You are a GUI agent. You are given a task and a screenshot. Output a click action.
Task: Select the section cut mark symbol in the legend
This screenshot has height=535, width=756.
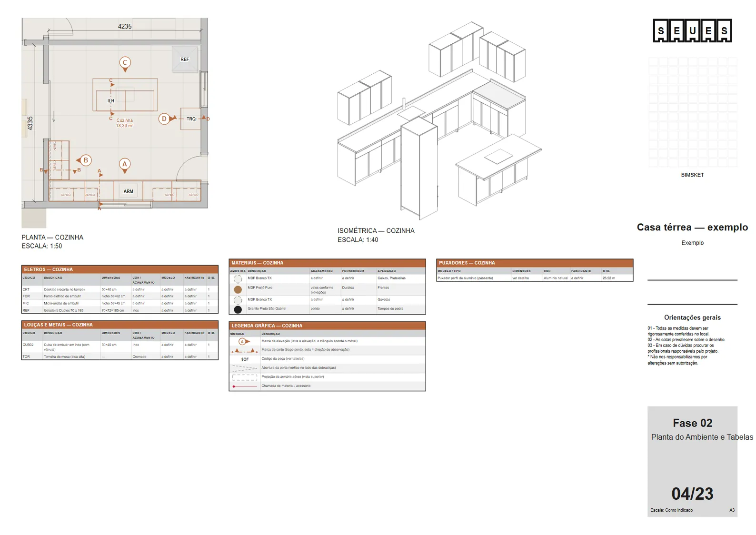(x=244, y=350)
